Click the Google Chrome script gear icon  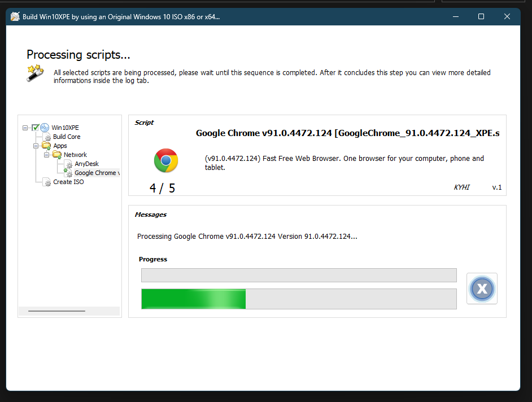[68, 173]
